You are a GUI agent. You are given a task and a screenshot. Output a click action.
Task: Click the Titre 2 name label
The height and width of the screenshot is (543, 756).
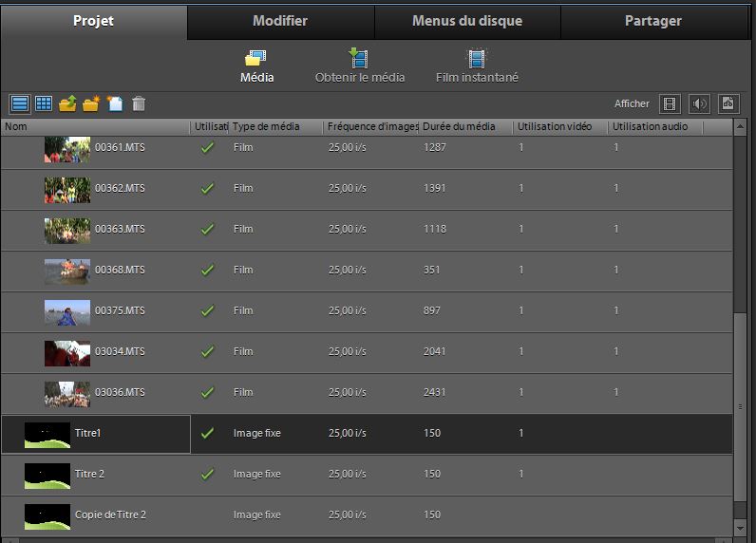(89, 474)
